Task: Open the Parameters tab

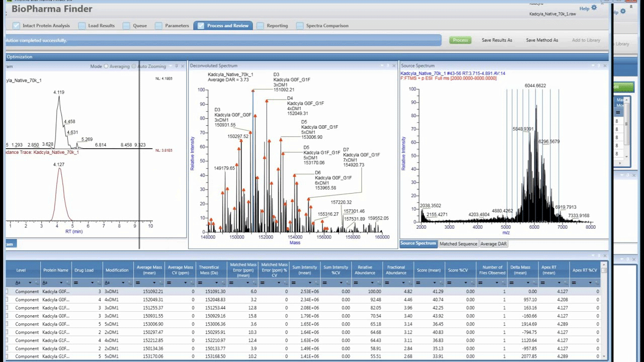Action: pos(172,26)
